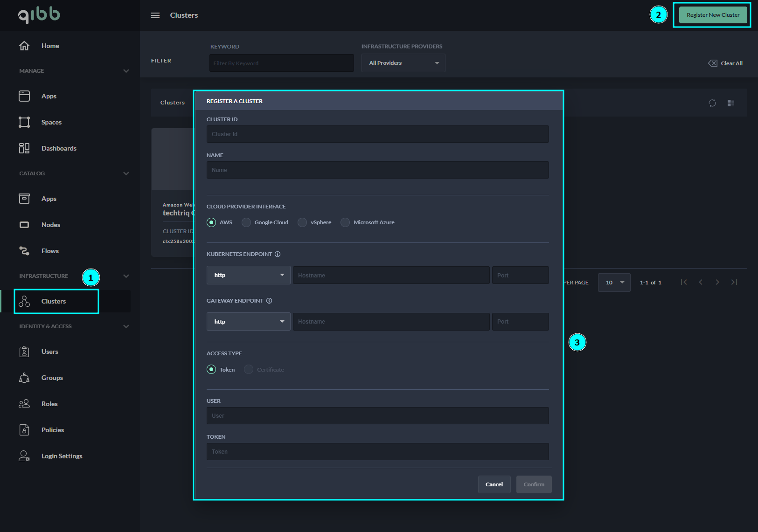The image size is (758, 532).
Task: Click the Cluster ID input field
Action: [377, 134]
